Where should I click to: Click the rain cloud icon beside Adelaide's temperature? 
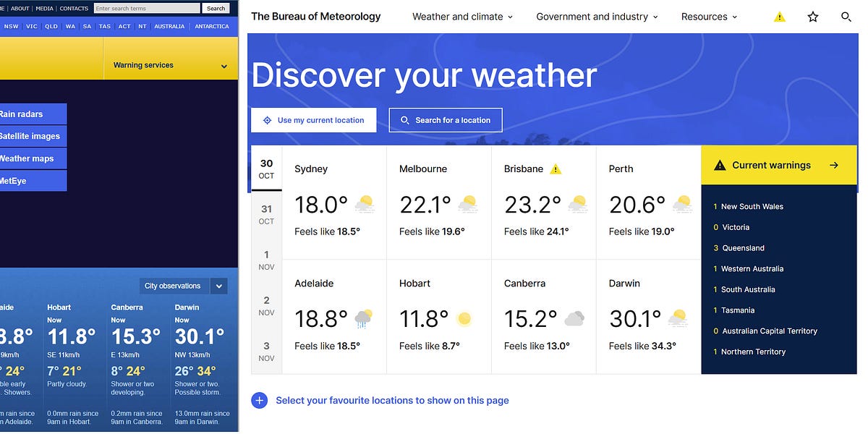[362, 318]
